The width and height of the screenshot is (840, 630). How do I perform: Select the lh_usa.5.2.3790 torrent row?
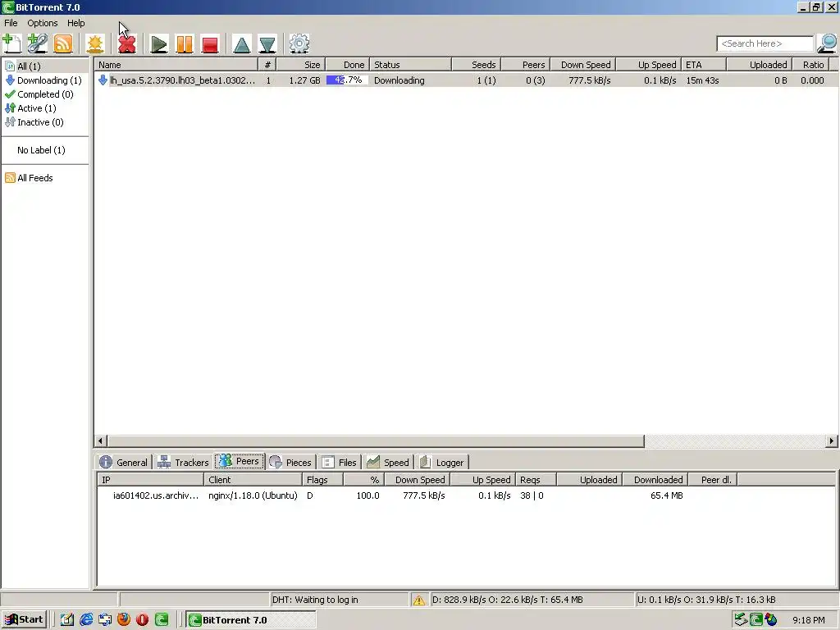pyautogui.click(x=467, y=80)
